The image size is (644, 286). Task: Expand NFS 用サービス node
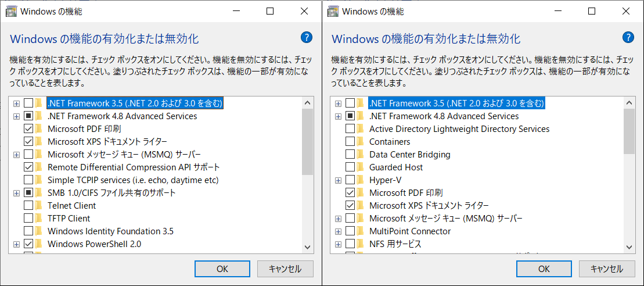tap(339, 244)
